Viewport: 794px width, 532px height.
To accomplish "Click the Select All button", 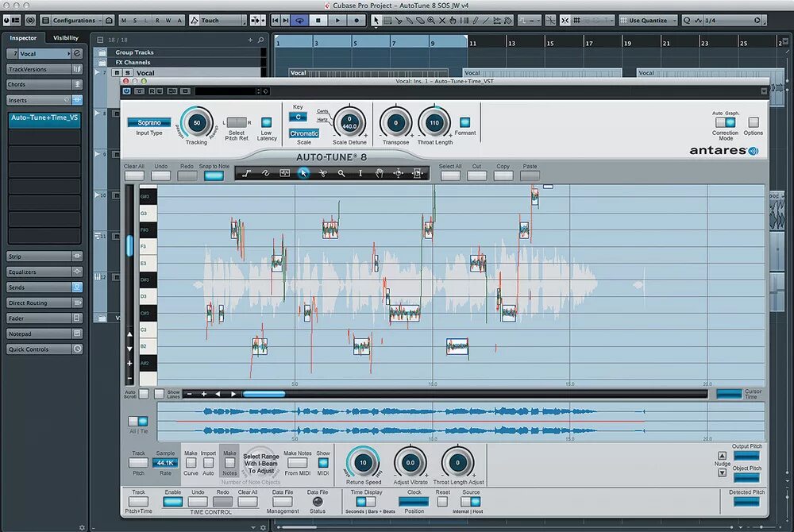I will [450, 175].
